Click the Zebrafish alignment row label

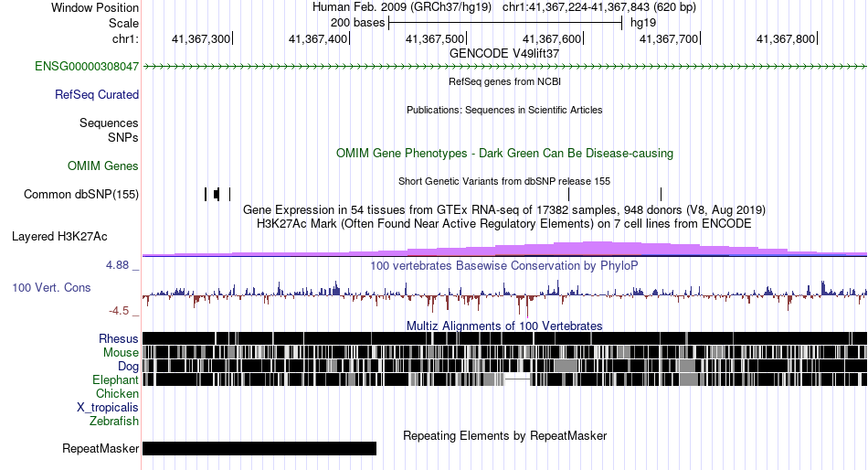coord(114,422)
